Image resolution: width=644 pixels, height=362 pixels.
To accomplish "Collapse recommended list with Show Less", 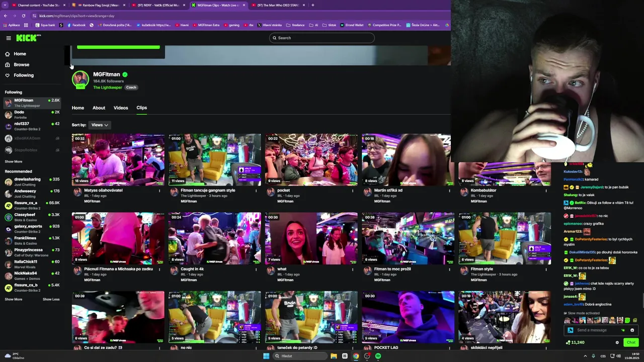I will click(x=51, y=299).
